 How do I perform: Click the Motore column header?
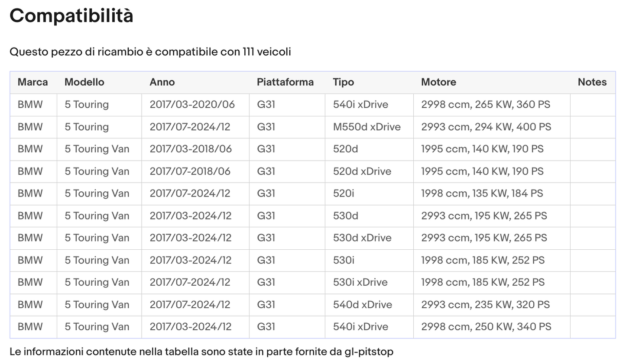point(438,82)
